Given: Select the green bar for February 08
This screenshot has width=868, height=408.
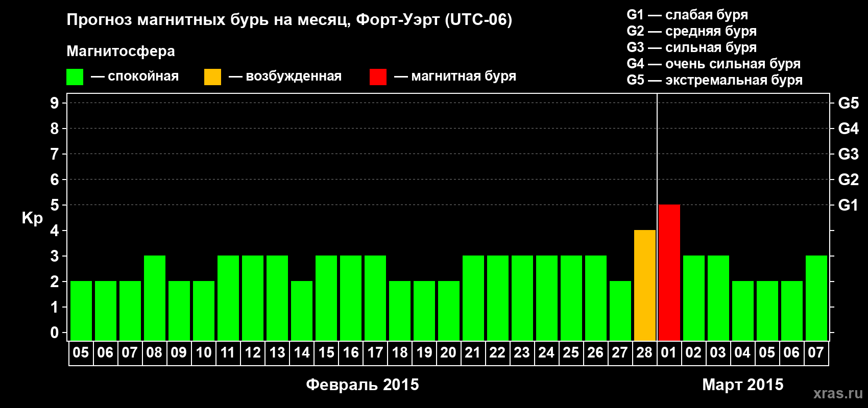Looking at the screenshot, I should 154,298.
